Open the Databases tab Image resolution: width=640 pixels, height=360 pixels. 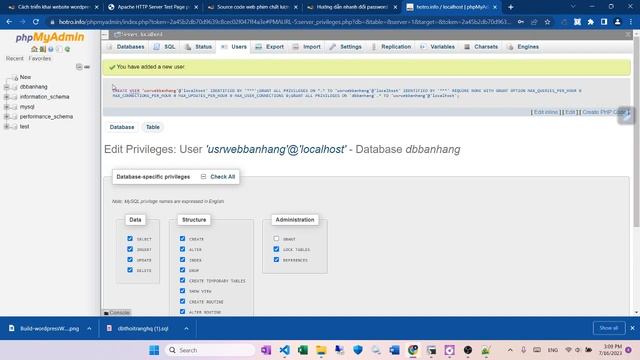[x=126, y=47]
